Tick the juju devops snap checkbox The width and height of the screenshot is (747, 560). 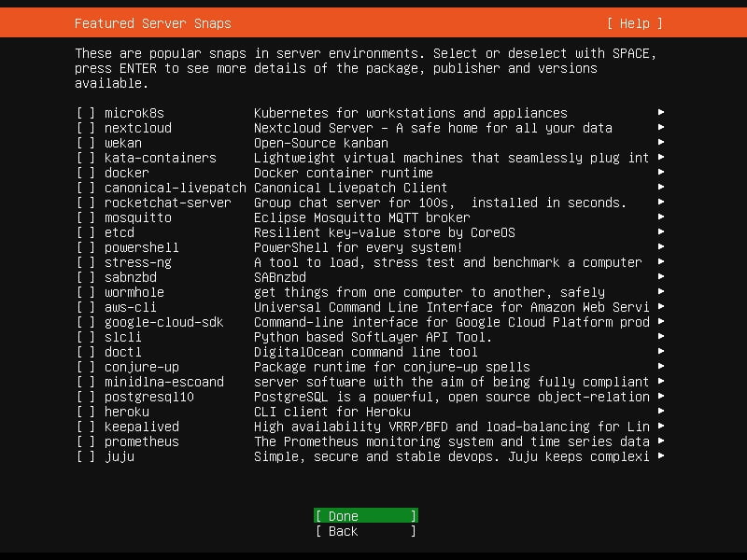point(85,456)
